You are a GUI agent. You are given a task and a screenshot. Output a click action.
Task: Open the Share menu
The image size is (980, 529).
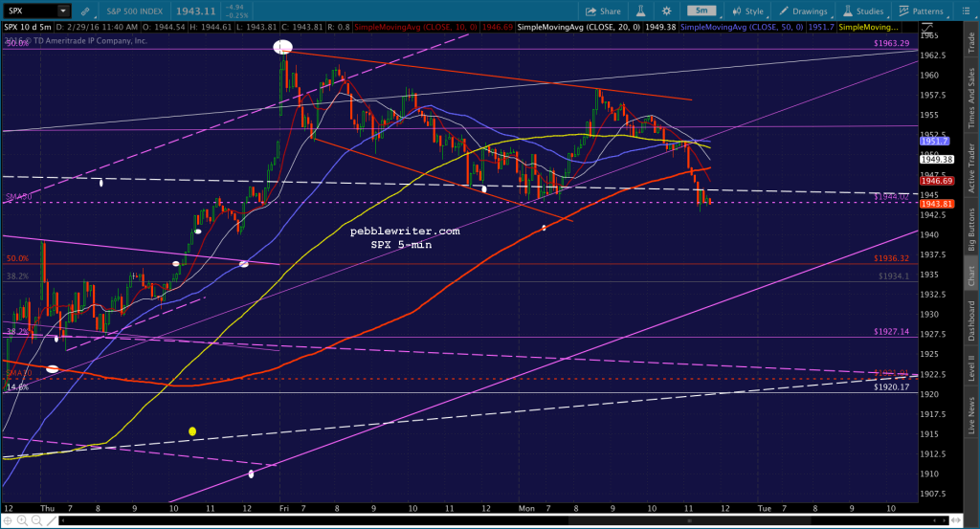tap(603, 11)
